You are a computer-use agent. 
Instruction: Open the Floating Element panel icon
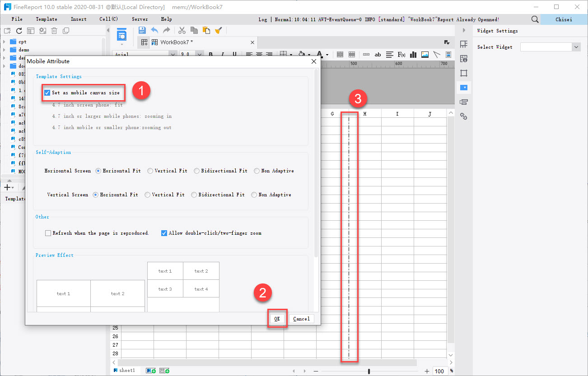463,73
